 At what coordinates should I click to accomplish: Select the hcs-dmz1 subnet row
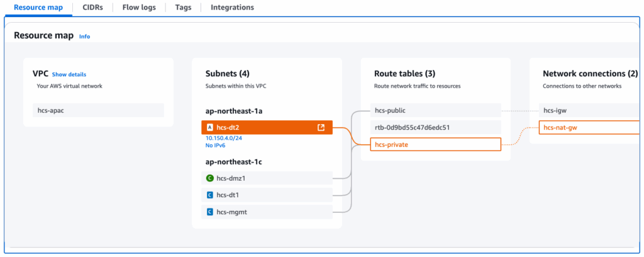pos(267,178)
